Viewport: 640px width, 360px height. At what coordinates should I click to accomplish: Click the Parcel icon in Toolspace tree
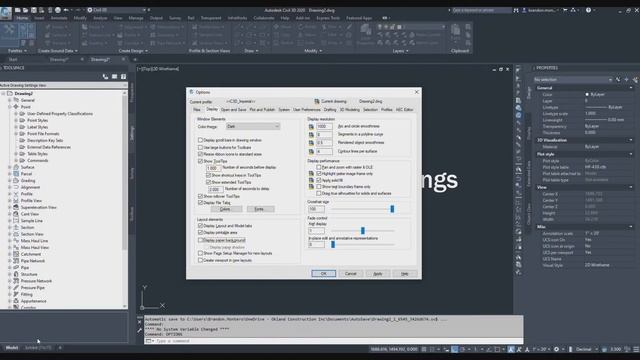(16, 174)
